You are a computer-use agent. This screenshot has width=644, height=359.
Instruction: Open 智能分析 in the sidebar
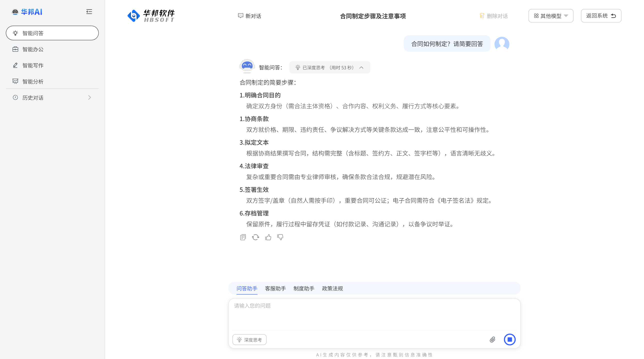[x=52, y=81]
